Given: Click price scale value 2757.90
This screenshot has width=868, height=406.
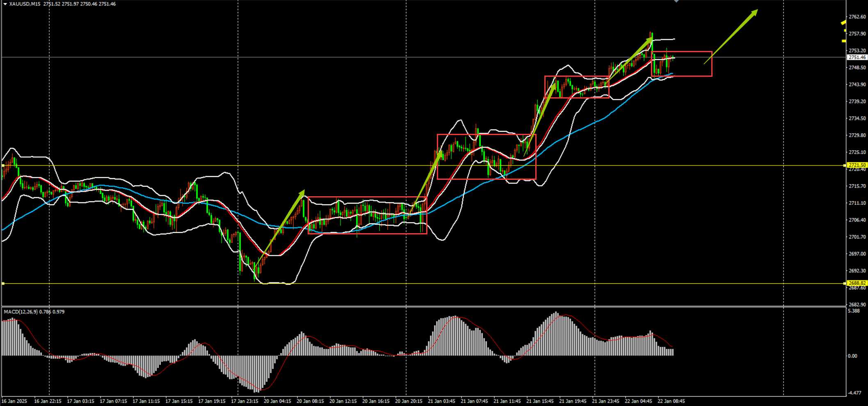Looking at the screenshot, I should tap(857, 34).
